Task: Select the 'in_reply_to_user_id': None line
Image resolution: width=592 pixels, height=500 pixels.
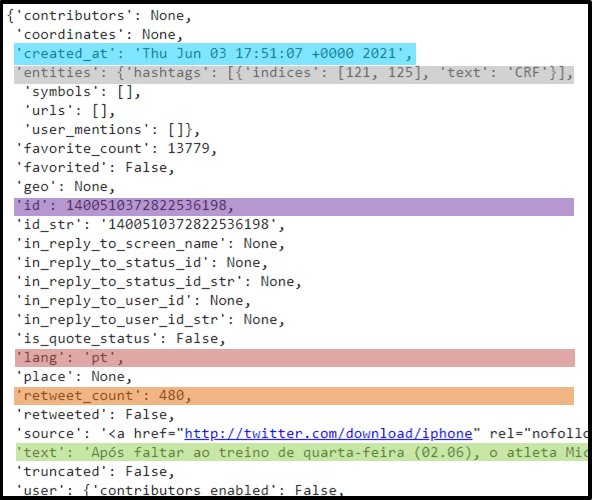Action: coord(133,301)
